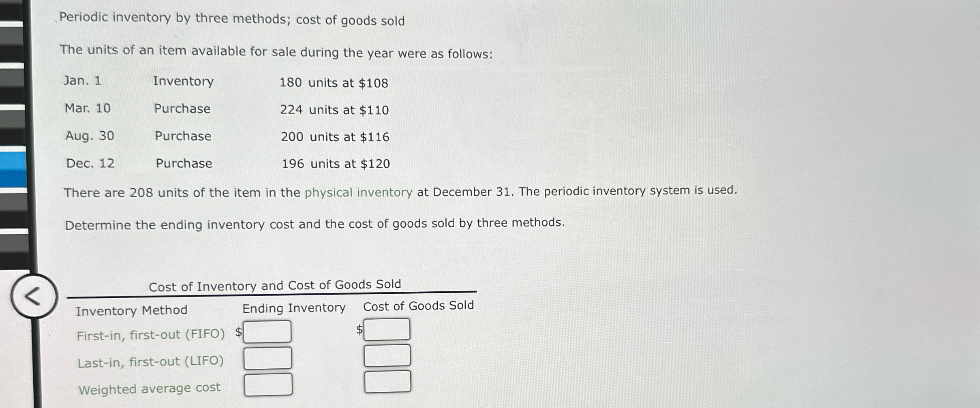Image resolution: width=980 pixels, height=408 pixels.
Task: Click the FIFO Ending Inventory input field
Action: 267,332
